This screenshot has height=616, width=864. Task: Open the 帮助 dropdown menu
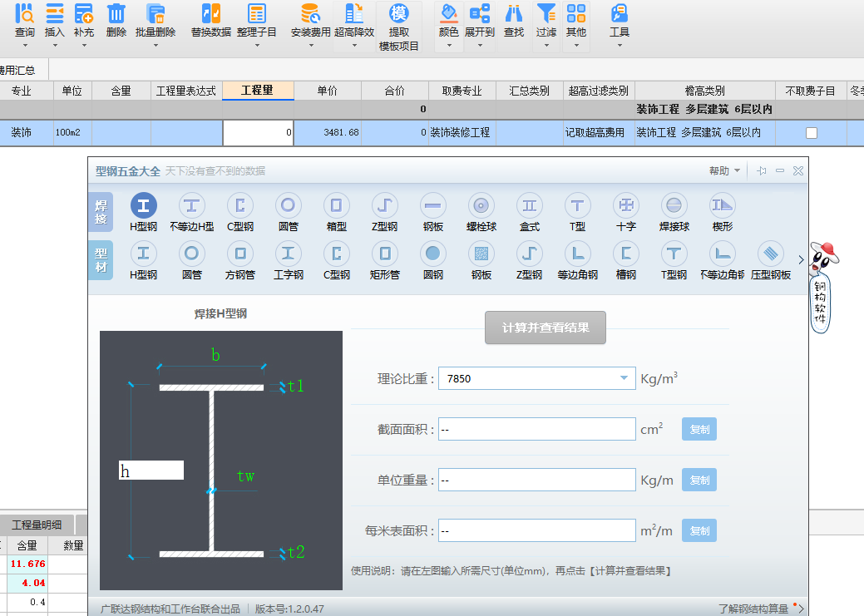point(724,170)
